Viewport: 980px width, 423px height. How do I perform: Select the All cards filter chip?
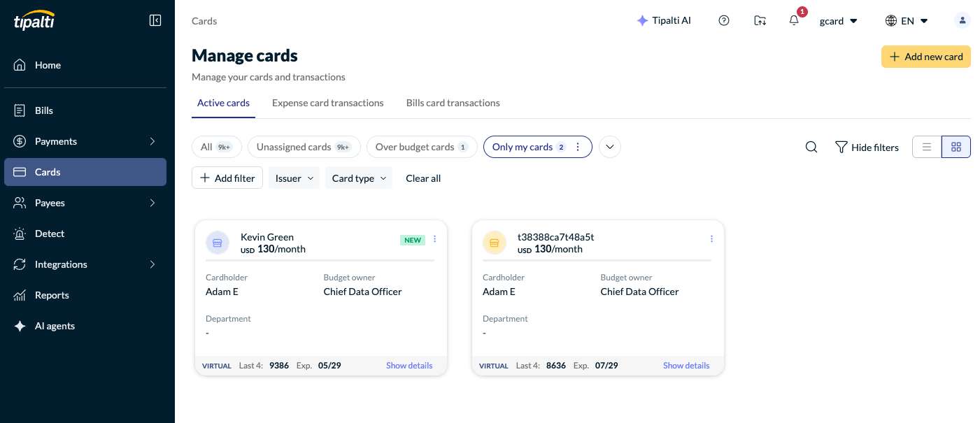[217, 147]
